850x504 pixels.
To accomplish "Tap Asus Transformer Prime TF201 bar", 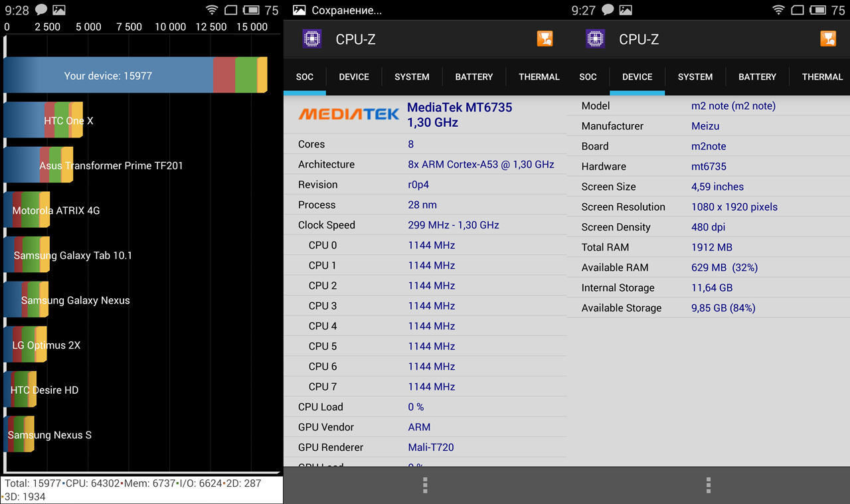I will point(39,165).
